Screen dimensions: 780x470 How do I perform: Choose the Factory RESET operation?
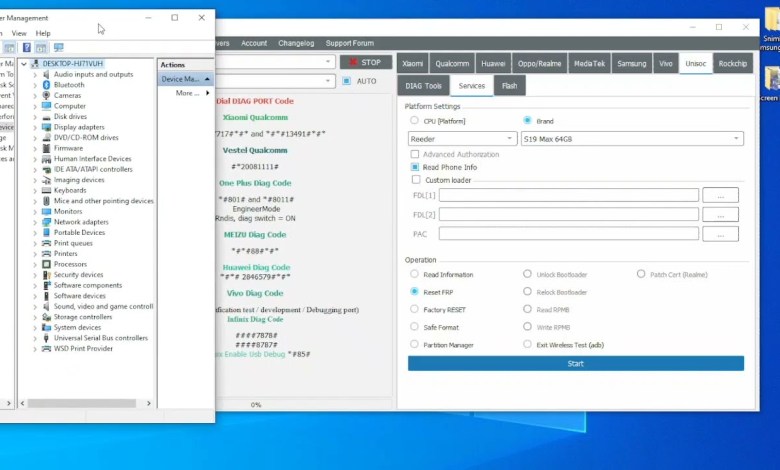click(414, 309)
